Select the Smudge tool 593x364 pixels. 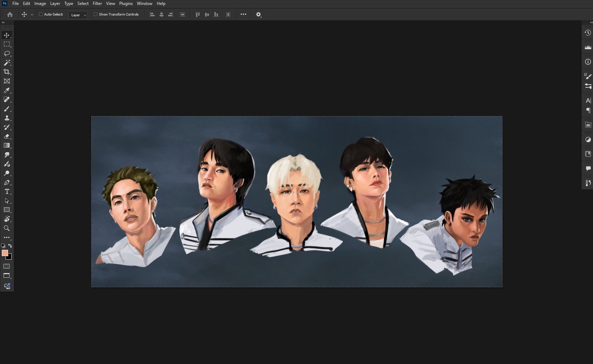click(7, 155)
